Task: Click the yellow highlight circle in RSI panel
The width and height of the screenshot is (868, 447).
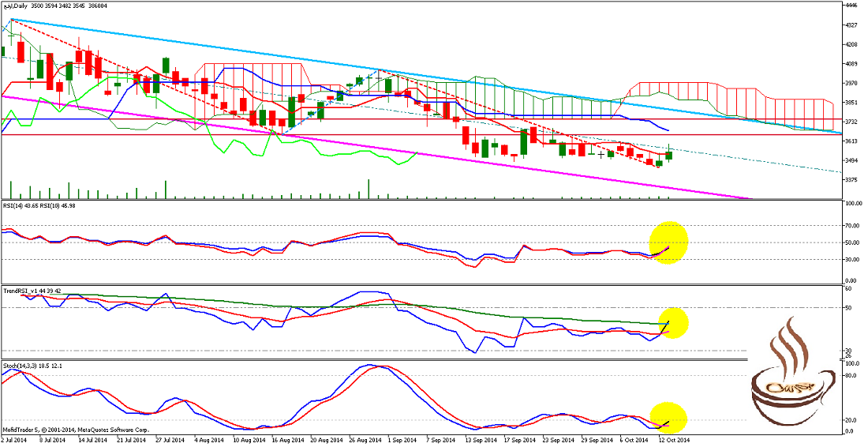Action: pos(668,242)
